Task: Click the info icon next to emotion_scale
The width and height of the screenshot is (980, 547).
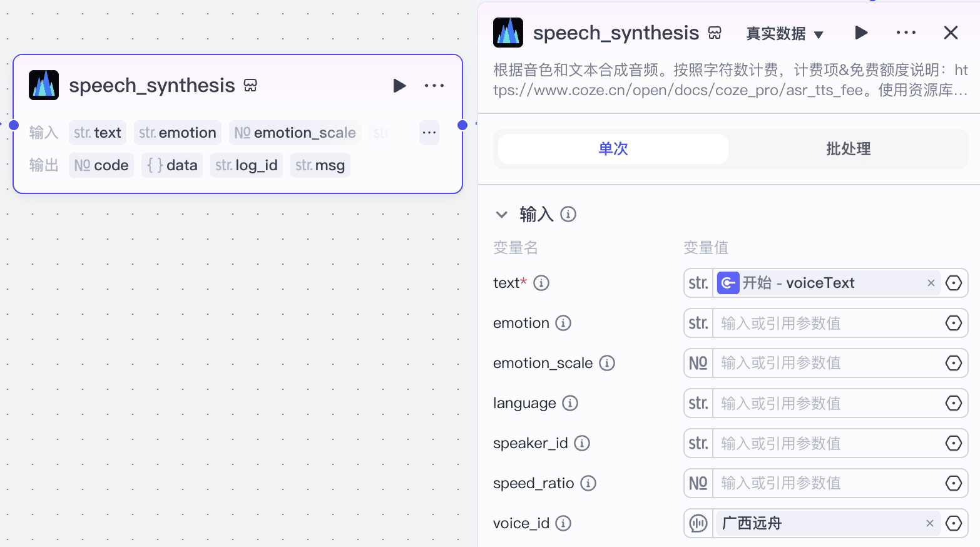Action: (606, 363)
